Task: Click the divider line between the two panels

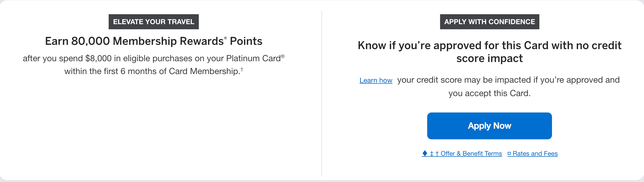Action: pos(322,91)
